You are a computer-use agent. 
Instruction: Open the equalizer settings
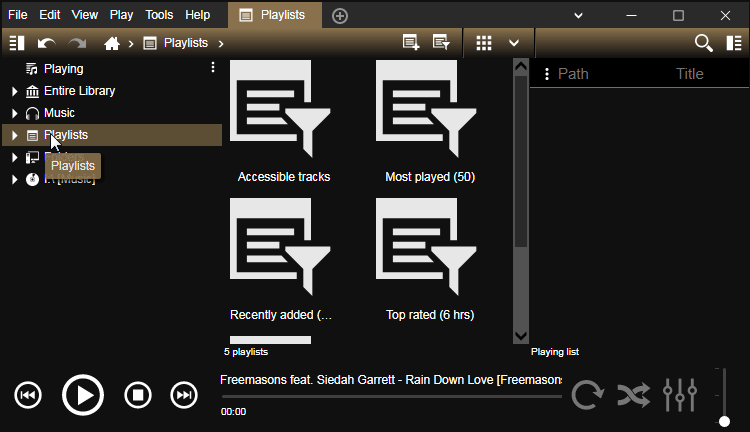tap(679, 395)
